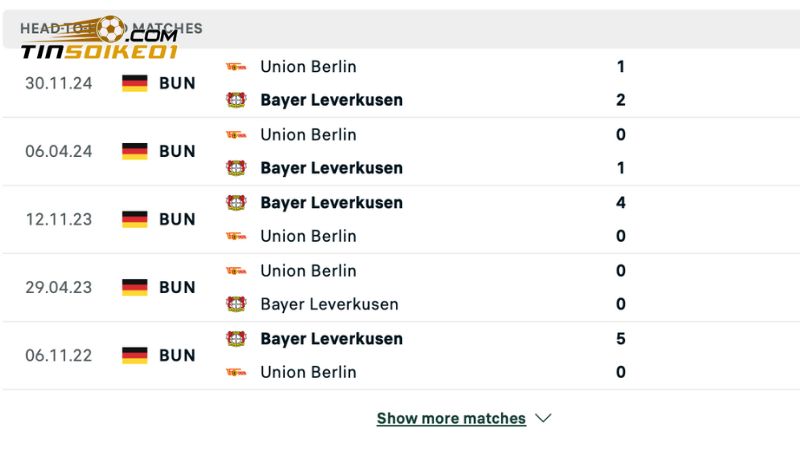Click German flag beside 06.11.22 match
800x450 pixels.
(135, 355)
